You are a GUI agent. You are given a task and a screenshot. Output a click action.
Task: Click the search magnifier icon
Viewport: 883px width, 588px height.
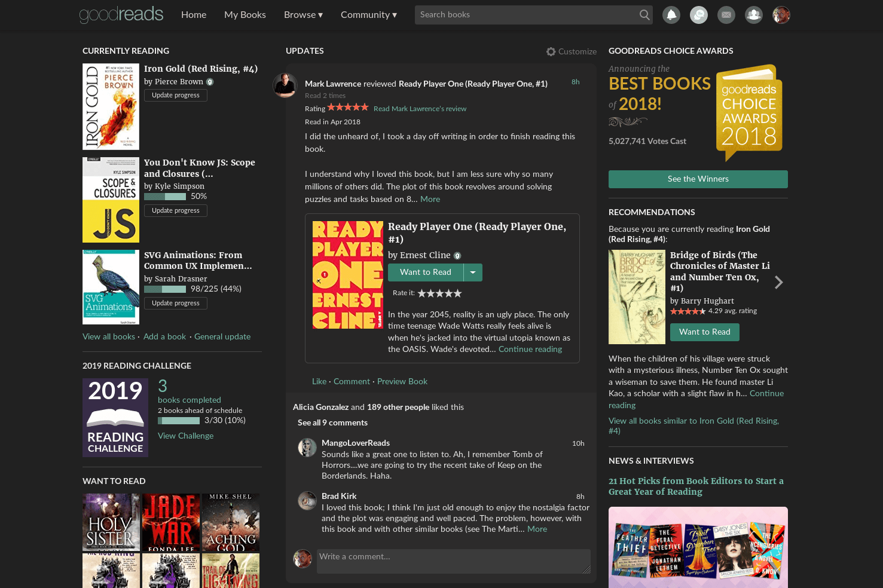tap(644, 15)
